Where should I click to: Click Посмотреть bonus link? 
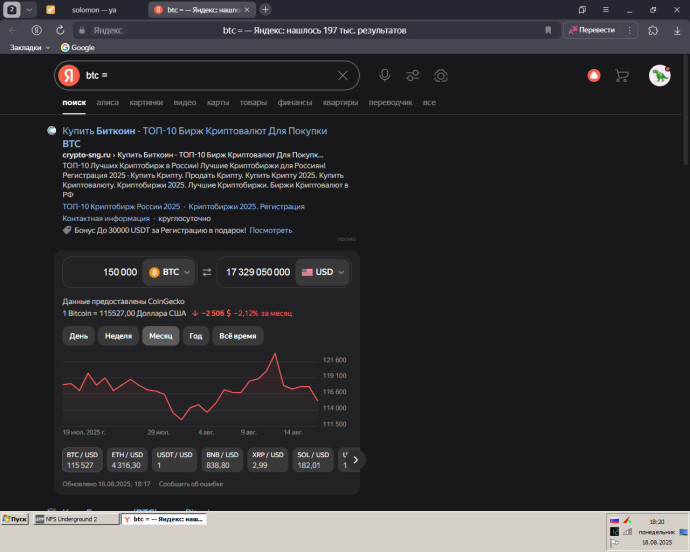[271, 230]
